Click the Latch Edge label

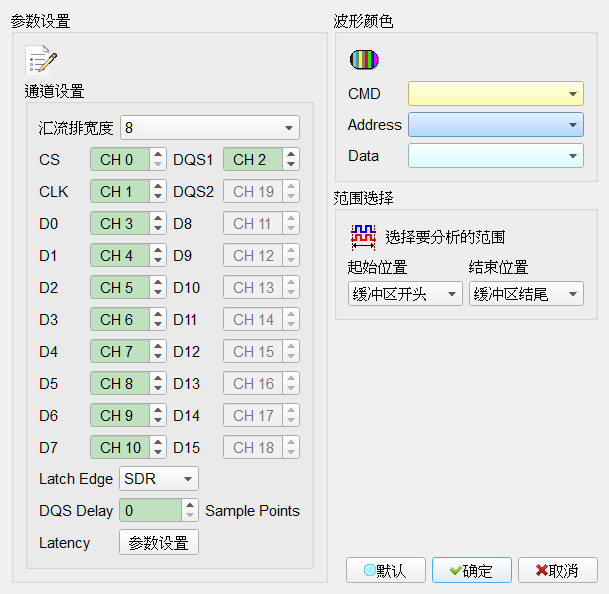pos(76,479)
